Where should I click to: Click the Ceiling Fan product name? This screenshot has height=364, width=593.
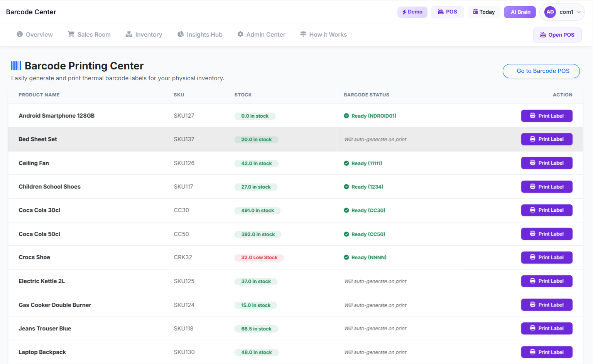coord(34,163)
